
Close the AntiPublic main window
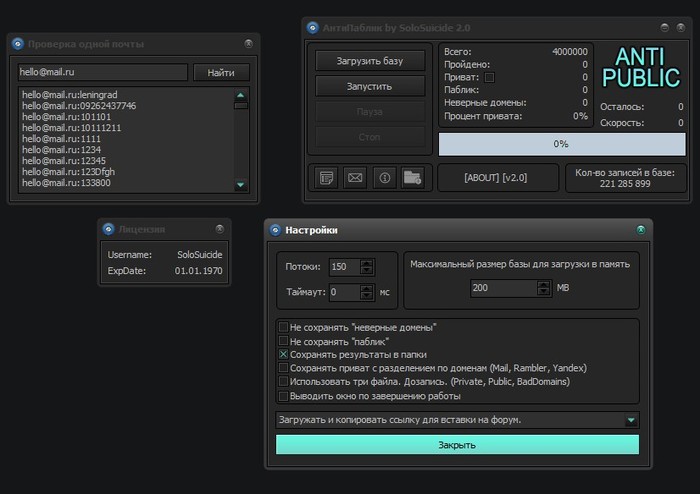[x=681, y=28]
